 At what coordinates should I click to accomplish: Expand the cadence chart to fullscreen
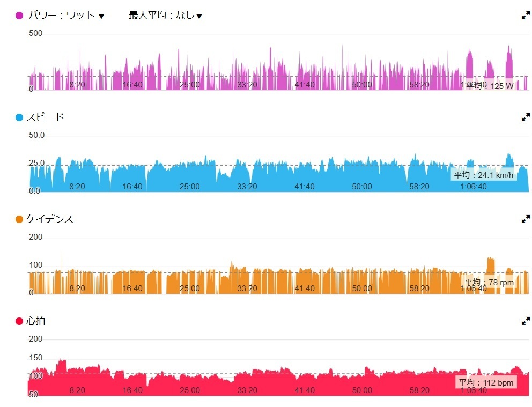click(x=526, y=219)
